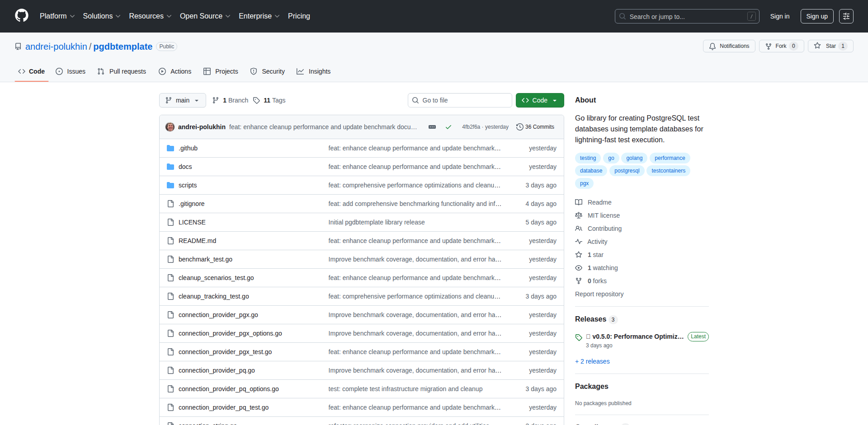Open cleanup_scenarios_test.go file
The width and height of the screenshot is (868, 425).
coord(216,278)
